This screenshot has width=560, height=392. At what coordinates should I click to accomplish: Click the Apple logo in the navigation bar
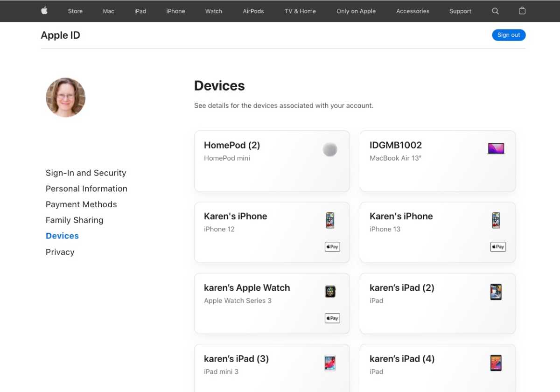pyautogui.click(x=44, y=11)
